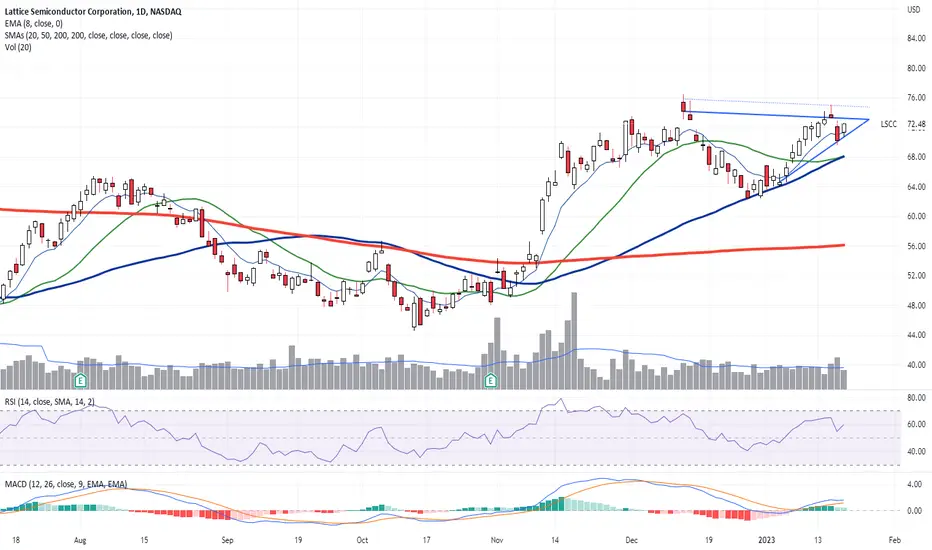Click the 'Dec' date axis label
Screen dimensions: 932x550
pyautogui.click(x=632, y=540)
